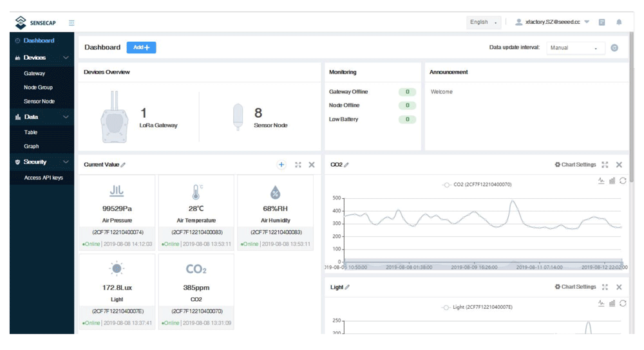Toggle the sidebar hamburger menu icon
The width and height of the screenshot is (644, 350).
click(x=71, y=23)
